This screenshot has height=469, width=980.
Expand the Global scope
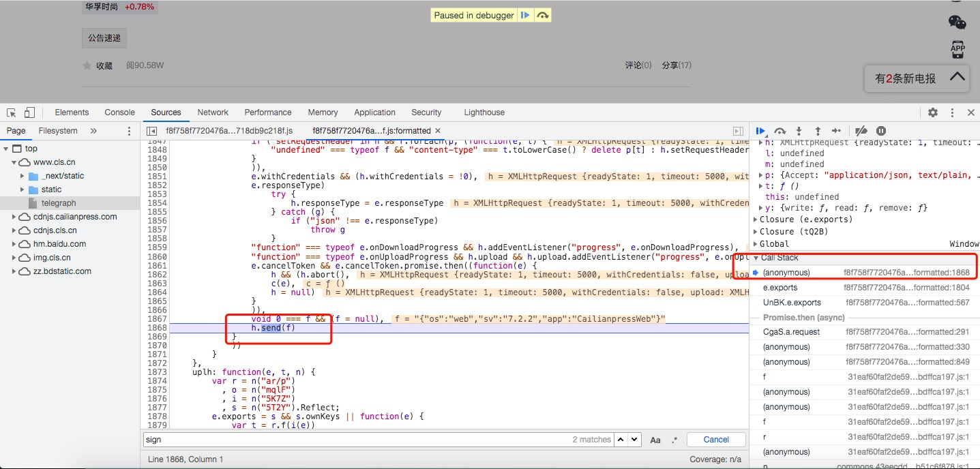pos(755,244)
